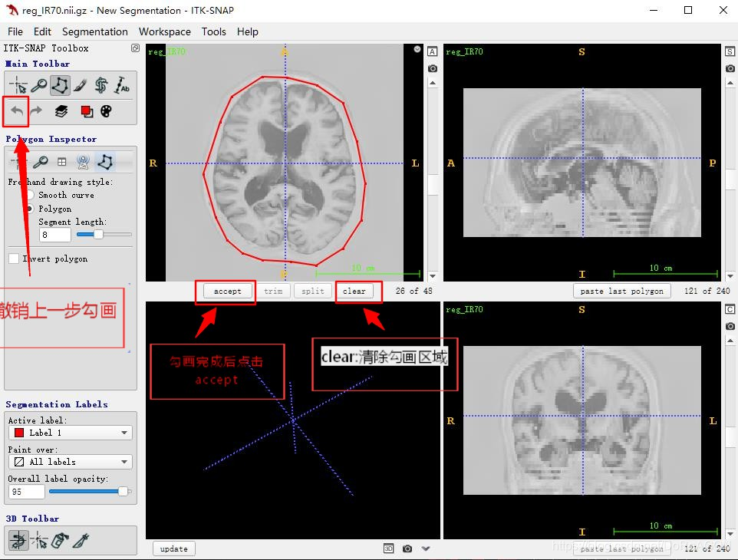The image size is (738, 560).
Task: Select the Annotation ruler tool
Action: (122, 86)
